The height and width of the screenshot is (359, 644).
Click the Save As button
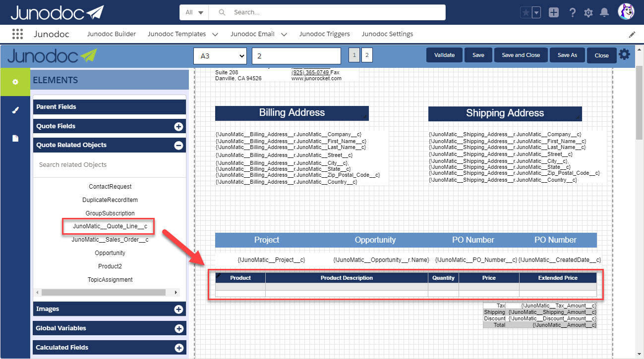(567, 55)
